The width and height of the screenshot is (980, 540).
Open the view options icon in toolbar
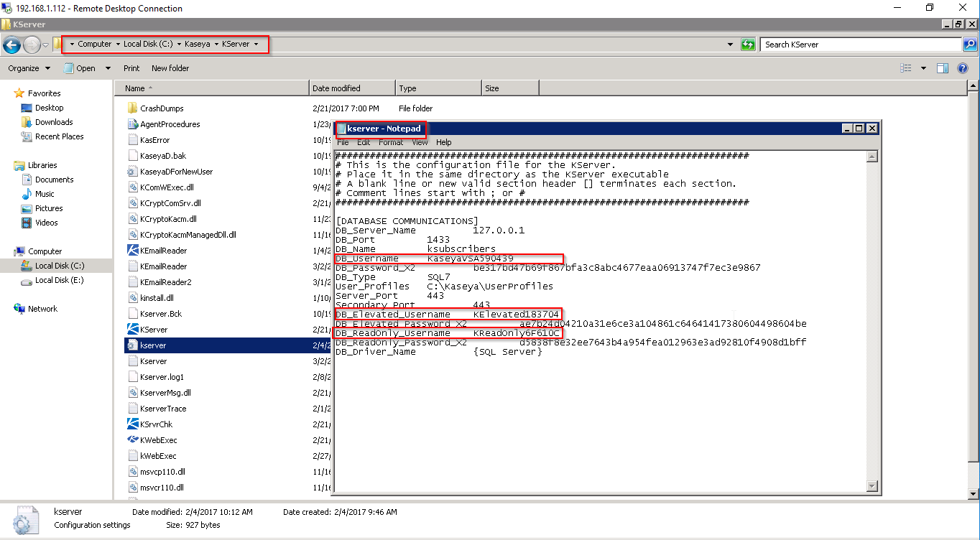[906, 68]
